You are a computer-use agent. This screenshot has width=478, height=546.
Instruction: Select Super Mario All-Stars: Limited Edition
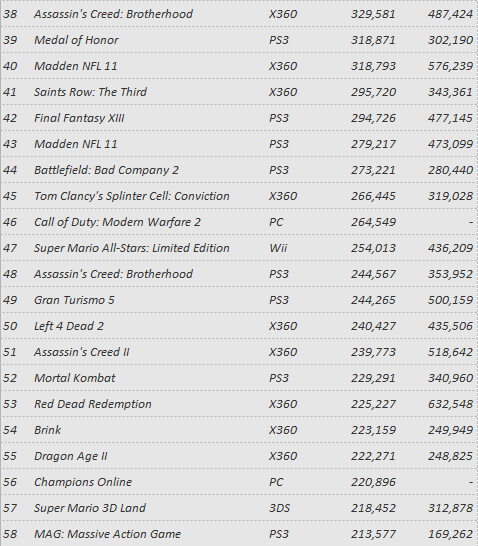(132, 248)
